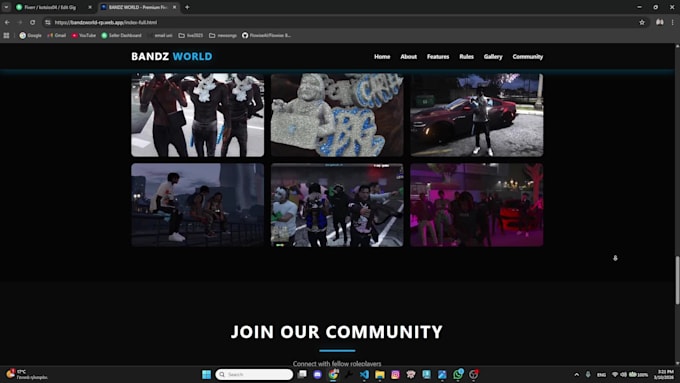The width and height of the screenshot is (680, 383).
Task: Select the BANDZ WORLD browser tab
Action: point(138,7)
